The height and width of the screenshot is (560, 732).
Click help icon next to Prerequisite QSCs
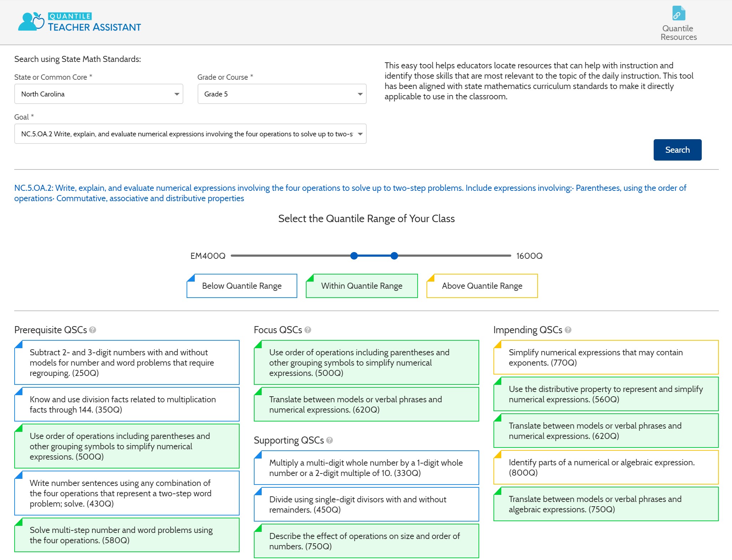[x=93, y=330]
